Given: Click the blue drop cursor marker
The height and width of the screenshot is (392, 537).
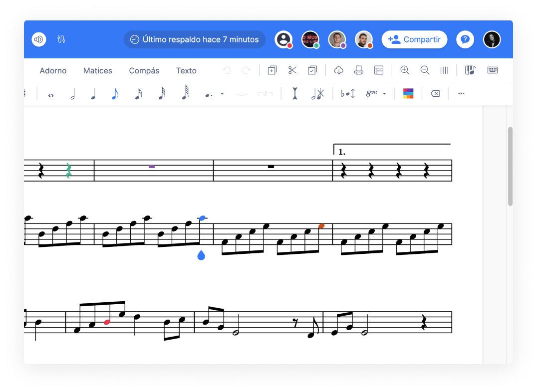Looking at the screenshot, I should [202, 255].
